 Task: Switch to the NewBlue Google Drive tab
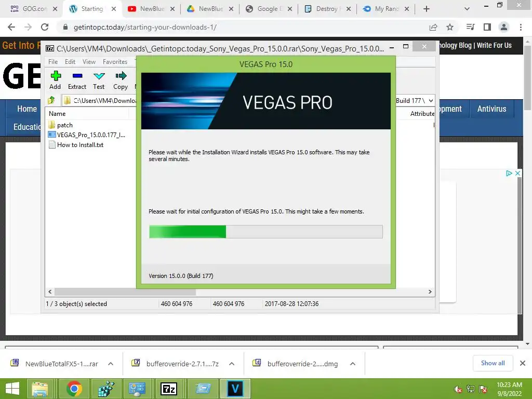[x=210, y=9]
